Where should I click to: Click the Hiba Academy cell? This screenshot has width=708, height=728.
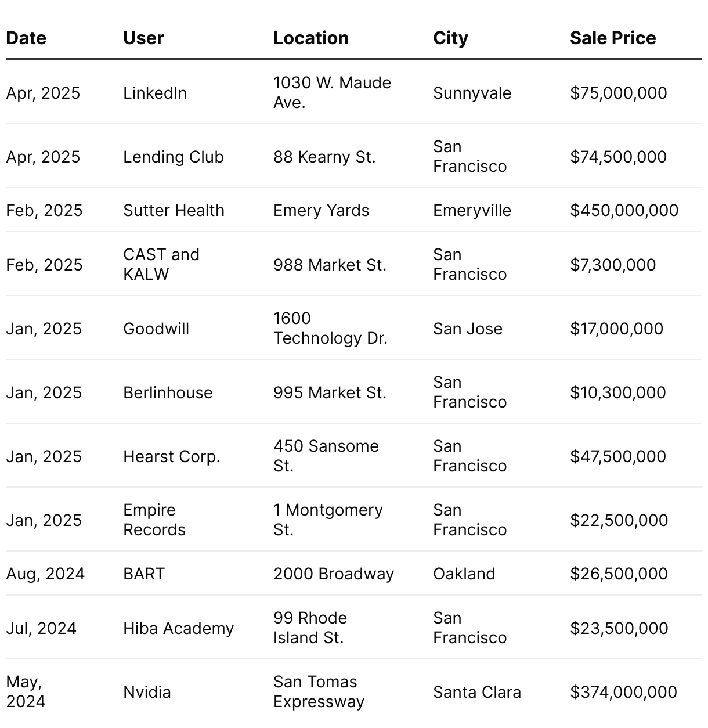point(178,628)
